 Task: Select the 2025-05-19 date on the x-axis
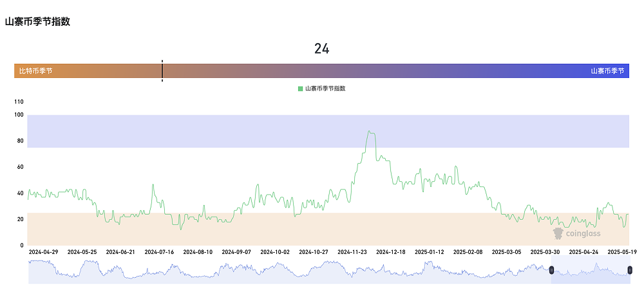coord(621,252)
